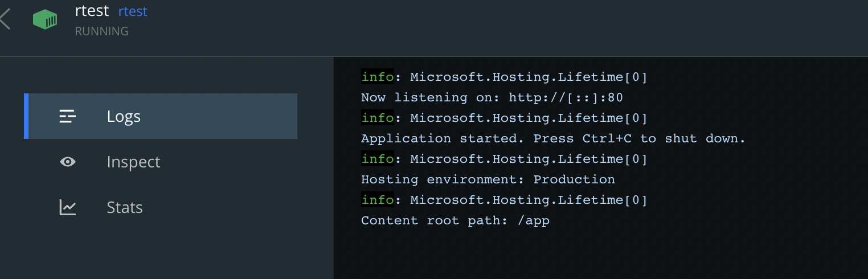Screen dimensions: 868x279
Task: Click the Stats chart icon
Action: (x=68, y=207)
